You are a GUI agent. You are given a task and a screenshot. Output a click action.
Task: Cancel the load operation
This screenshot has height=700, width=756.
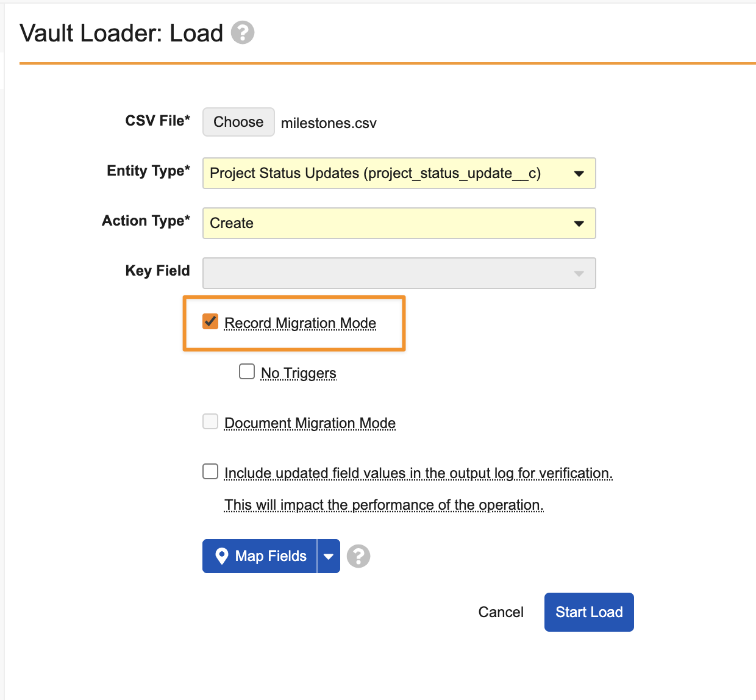click(x=501, y=612)
